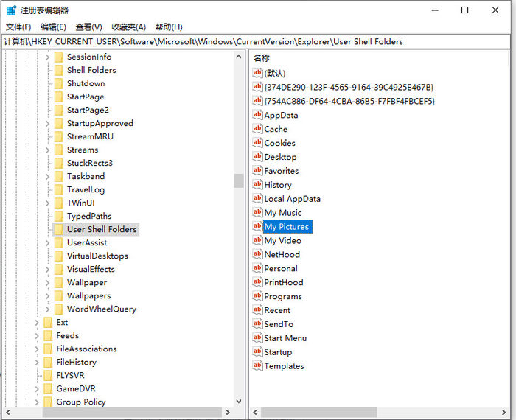This screenshot has height=420, width=516.
Task: Click the My Video value icon
Action: point(258,240)
